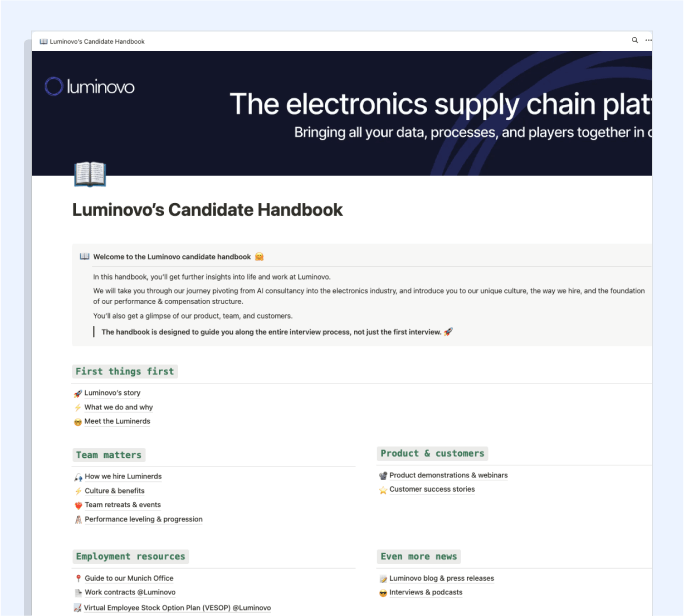
Task: Click the book icon in the welcome callout
Action: point(85,256)
